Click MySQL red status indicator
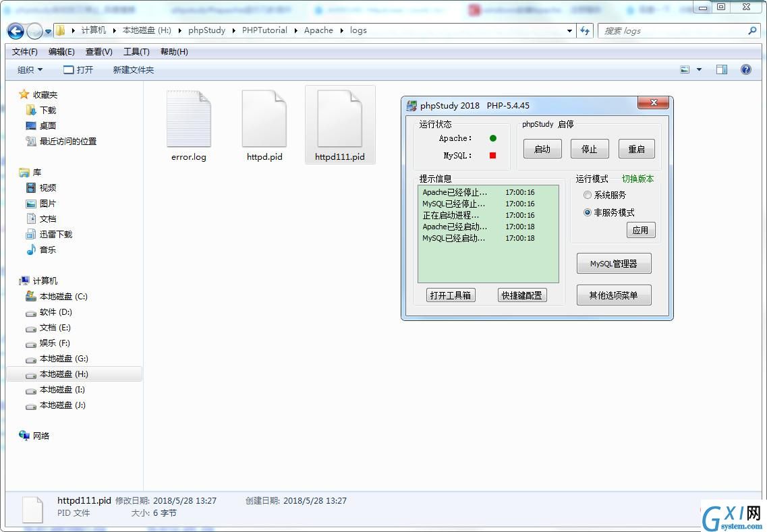The height and width of the screenshot is (532, 767). 492,156
